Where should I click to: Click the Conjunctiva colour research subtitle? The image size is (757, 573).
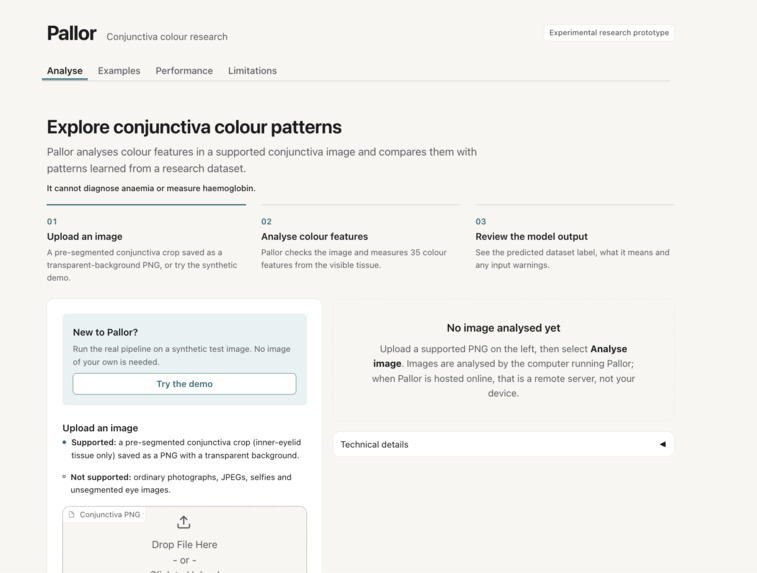[x=167, y=37]
